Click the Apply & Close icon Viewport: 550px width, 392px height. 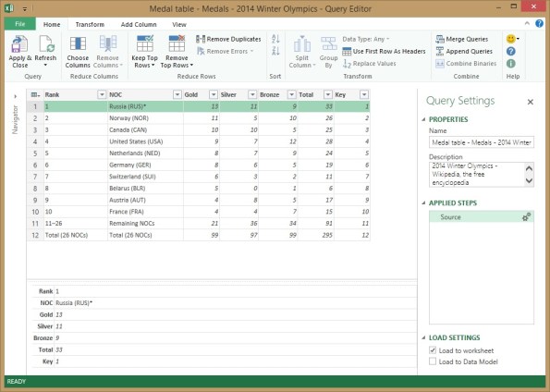[19, 44]
